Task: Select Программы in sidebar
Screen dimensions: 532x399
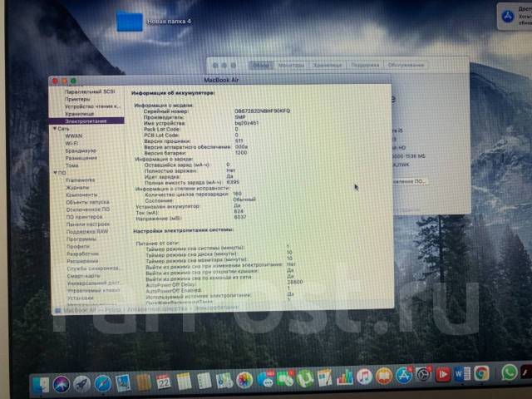Action: pyautogui.click(x=81, y=239)
